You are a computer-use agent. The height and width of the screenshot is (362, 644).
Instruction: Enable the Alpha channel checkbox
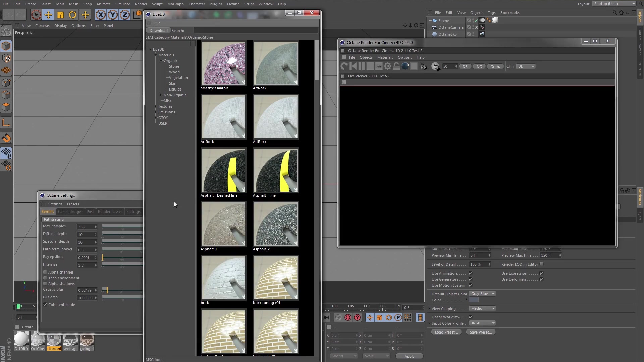click(45, 272)
